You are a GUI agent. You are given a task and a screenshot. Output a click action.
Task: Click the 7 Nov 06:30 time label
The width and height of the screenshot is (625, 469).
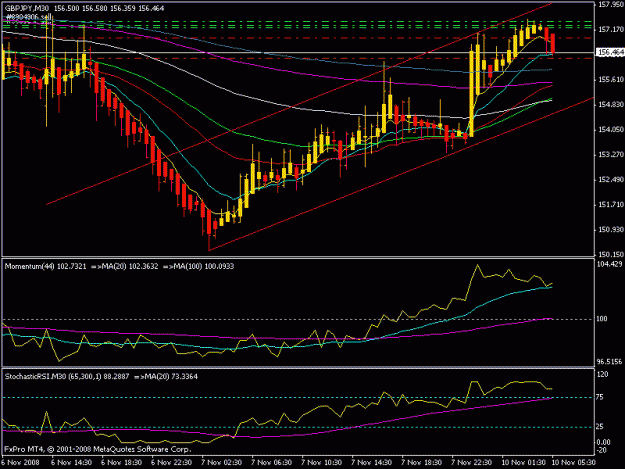(x=271, y=463)
